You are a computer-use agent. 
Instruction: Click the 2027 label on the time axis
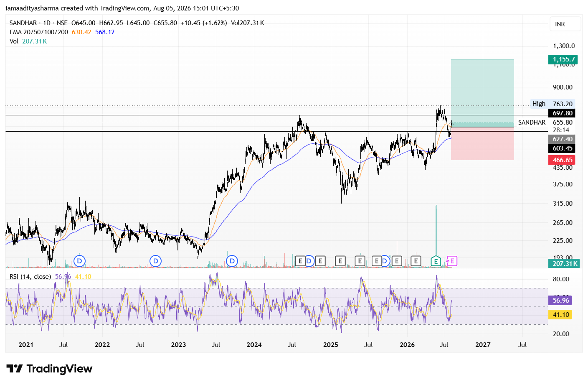click(x=483, y=345)
